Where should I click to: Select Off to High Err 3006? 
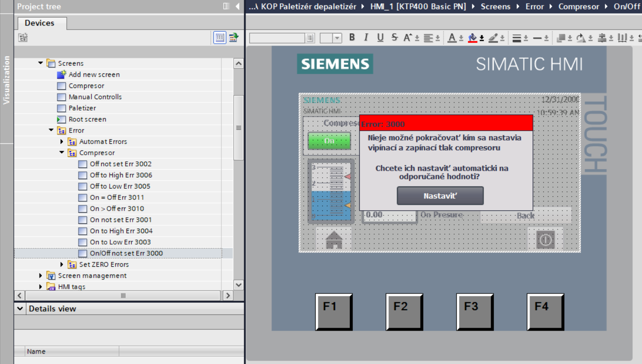[121, 175]
